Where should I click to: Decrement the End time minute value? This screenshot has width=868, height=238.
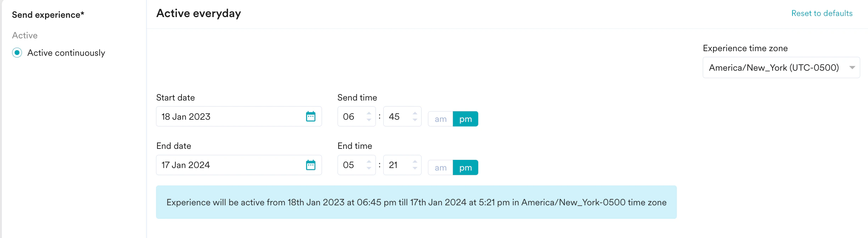click(414, 168)
